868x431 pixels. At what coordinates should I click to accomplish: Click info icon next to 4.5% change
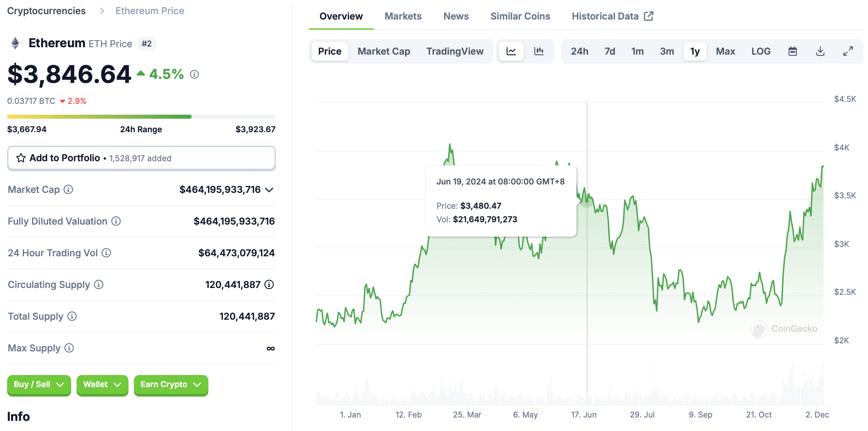194,74
